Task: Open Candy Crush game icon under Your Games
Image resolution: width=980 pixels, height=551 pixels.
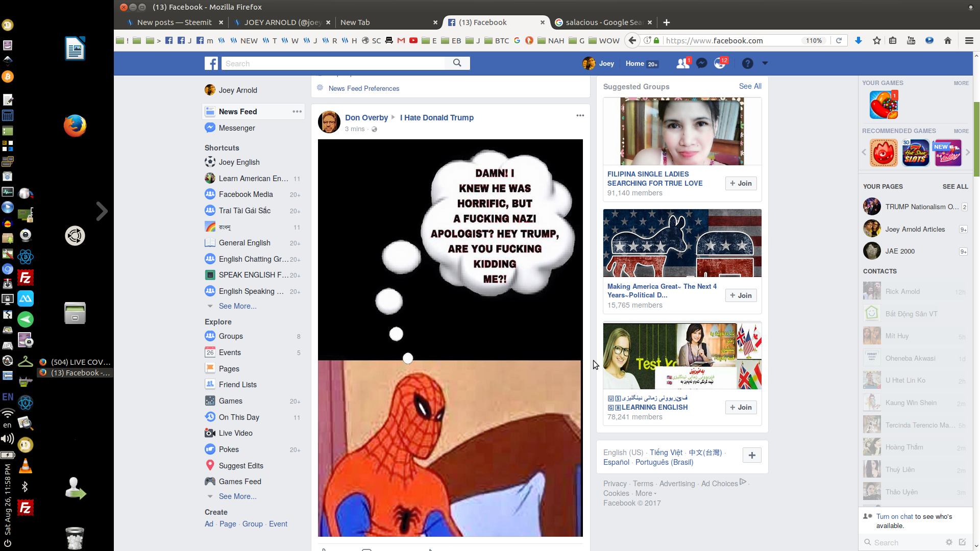Action: click(x=884, y=105)
